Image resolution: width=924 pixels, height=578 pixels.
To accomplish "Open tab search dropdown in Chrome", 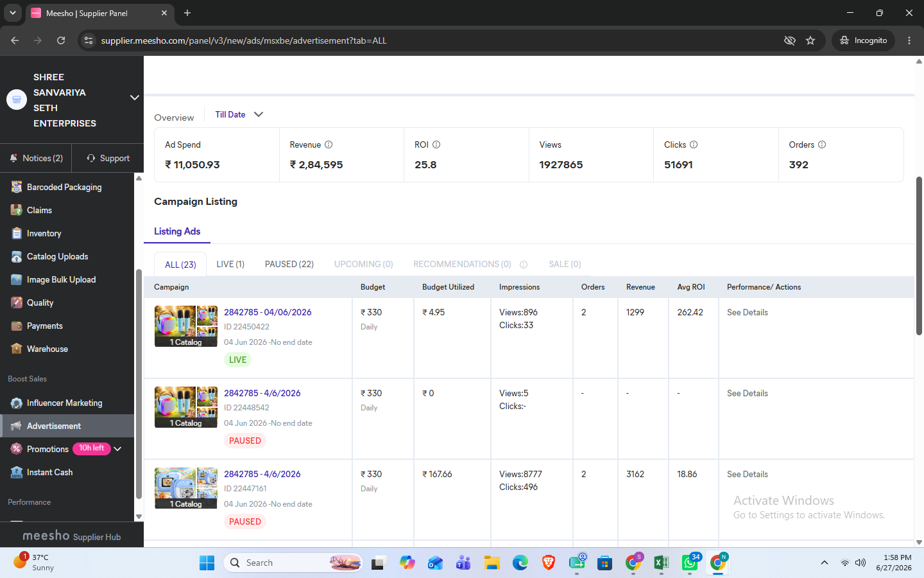I will point(12,13).
